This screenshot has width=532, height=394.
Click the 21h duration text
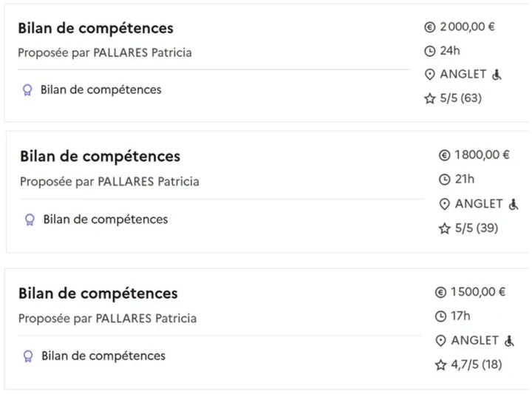coord(465,179)
